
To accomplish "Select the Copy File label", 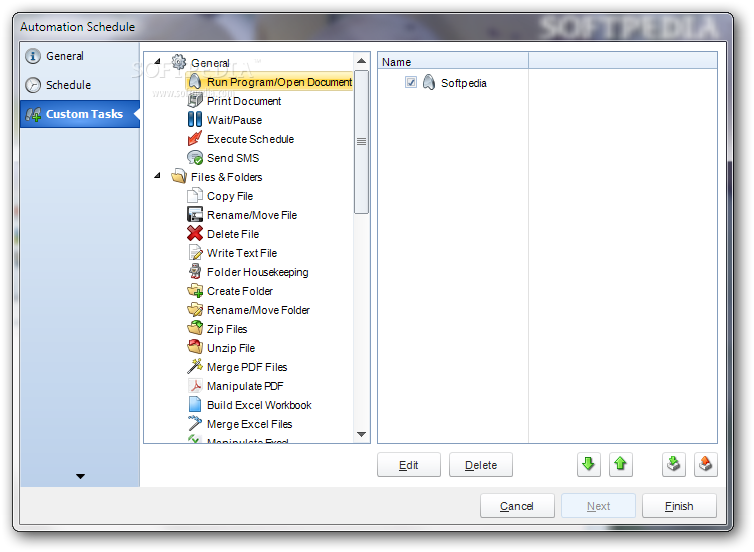I will pos(230,196).
